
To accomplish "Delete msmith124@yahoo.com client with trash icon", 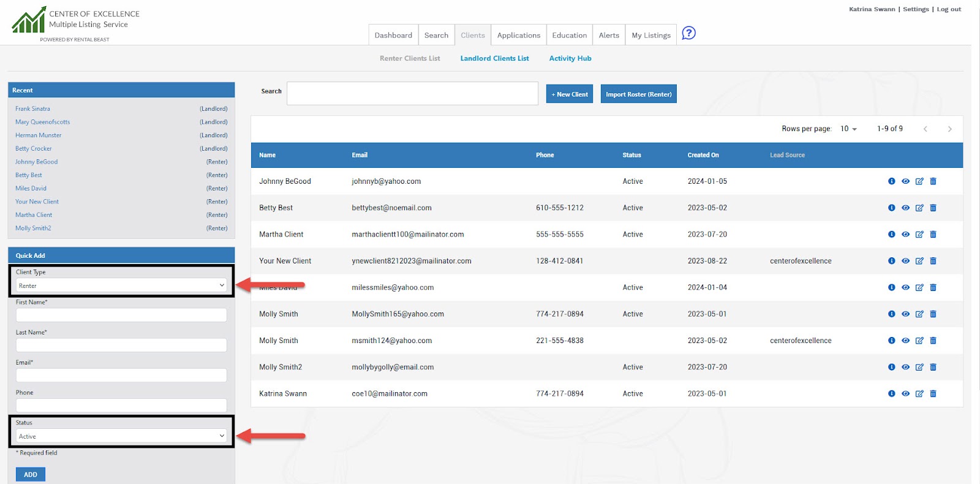I will tap(933, 341).
